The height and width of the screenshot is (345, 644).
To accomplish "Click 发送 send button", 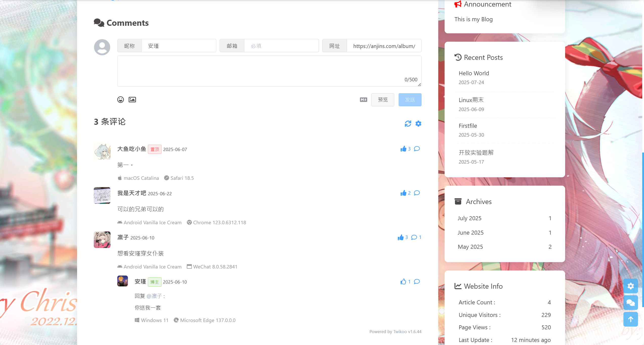I will click(410, 100).
